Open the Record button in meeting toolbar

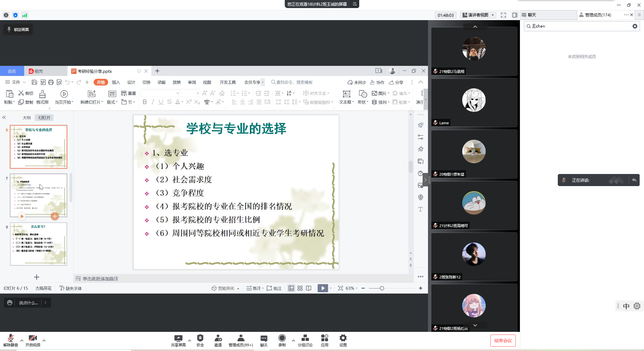(282, 339)
